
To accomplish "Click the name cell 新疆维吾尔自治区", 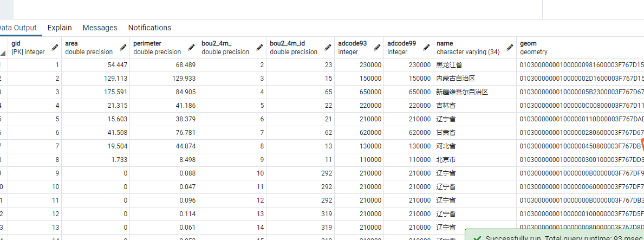I will tap(474, 92).
